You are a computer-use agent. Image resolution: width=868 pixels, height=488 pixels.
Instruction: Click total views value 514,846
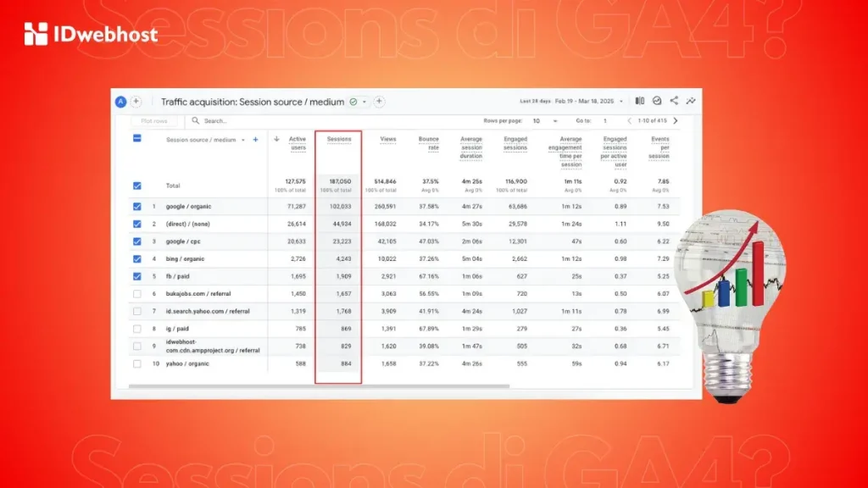tap(385, 181)
